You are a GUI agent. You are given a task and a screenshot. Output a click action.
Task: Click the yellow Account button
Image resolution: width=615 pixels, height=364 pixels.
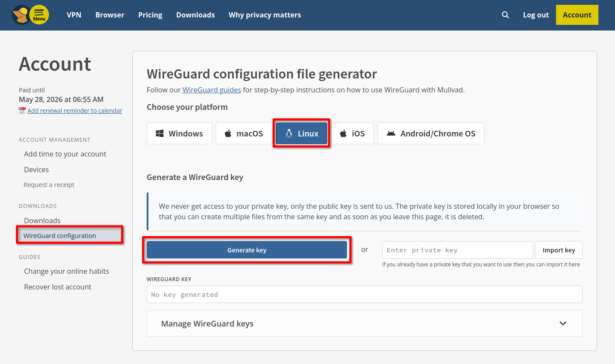tap(577, 15)
